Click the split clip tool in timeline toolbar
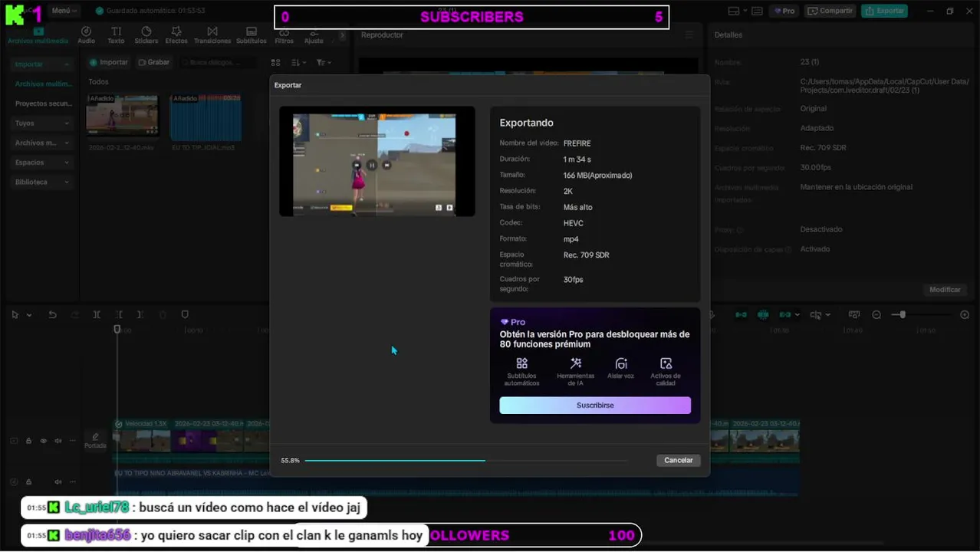 coord(97,314)
